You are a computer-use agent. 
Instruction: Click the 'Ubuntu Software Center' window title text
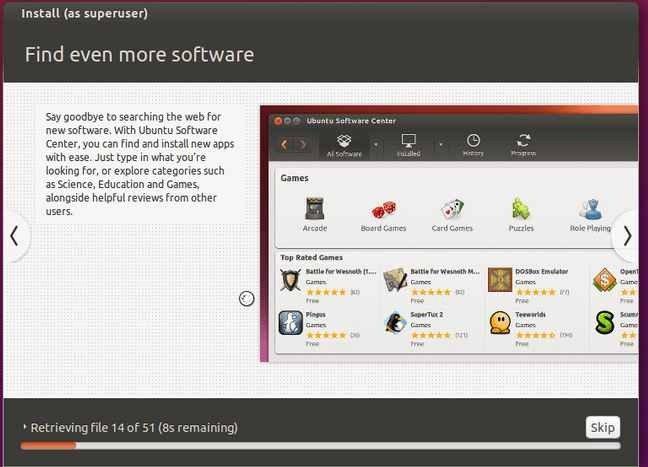point(351,121)
